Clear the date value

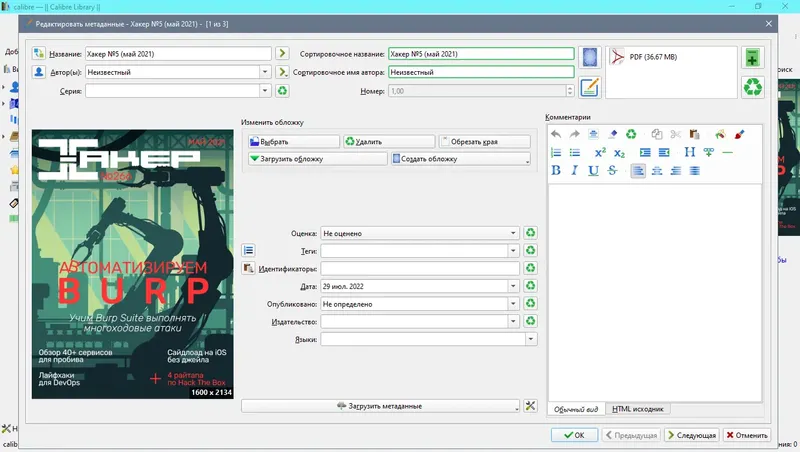[531, 286]
